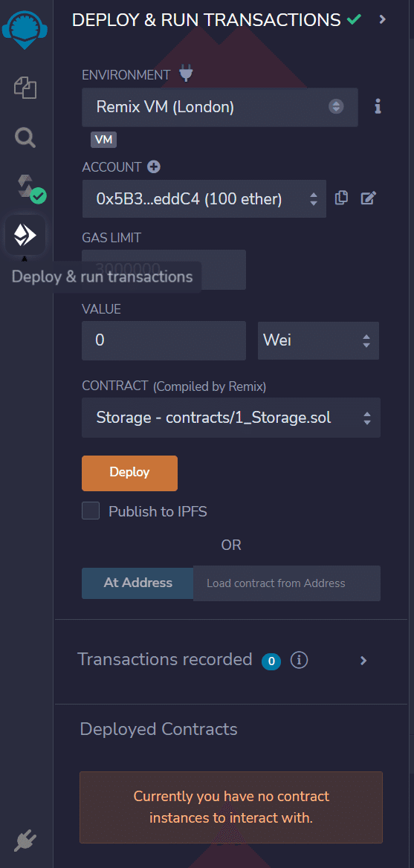
Task: Click the orange Deploy button
Action: click(129, 473)
